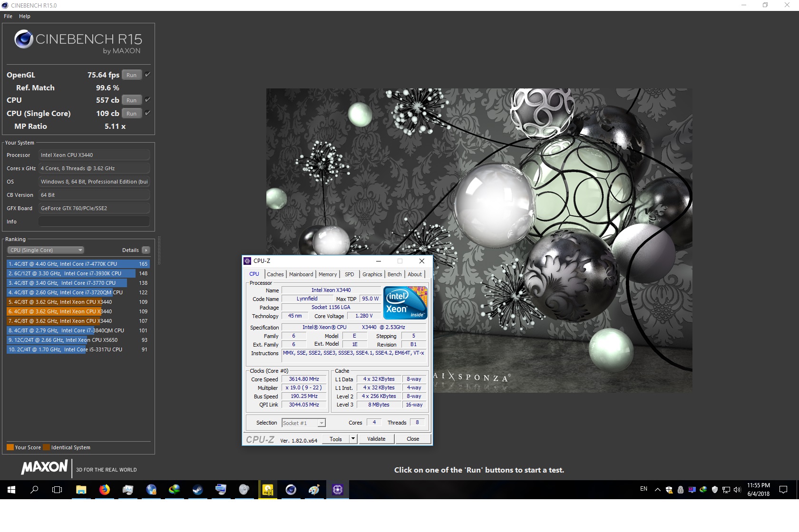Switch to the CPU tab in CPU-Z
Screen dimensions: 799x532
(254, 274)
